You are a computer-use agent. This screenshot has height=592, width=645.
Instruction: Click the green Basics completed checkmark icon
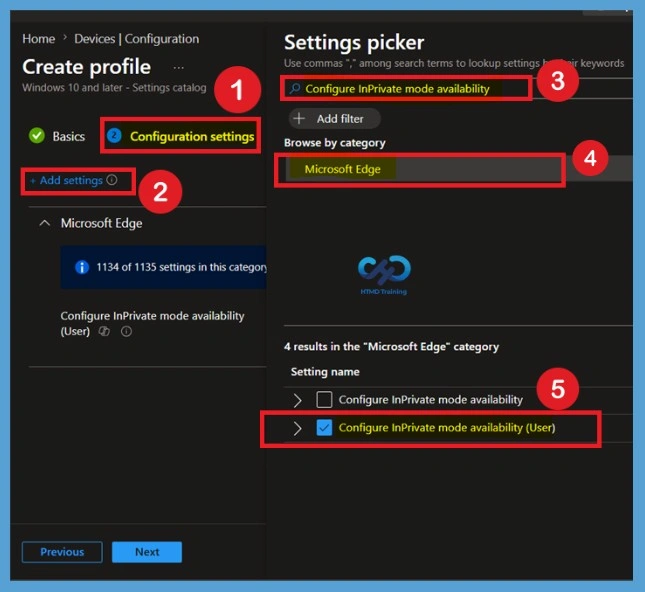click(37, 135)
